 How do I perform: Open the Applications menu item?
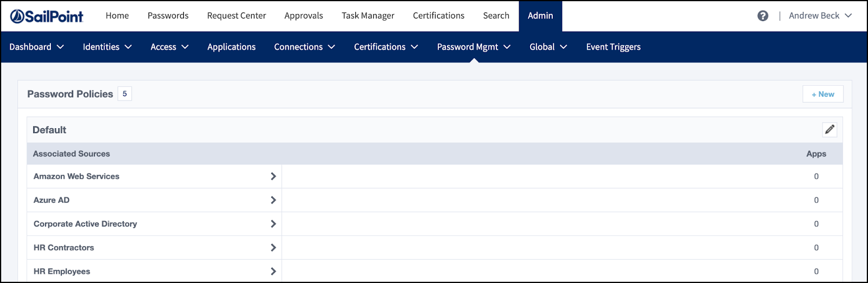tap(231, 47)
